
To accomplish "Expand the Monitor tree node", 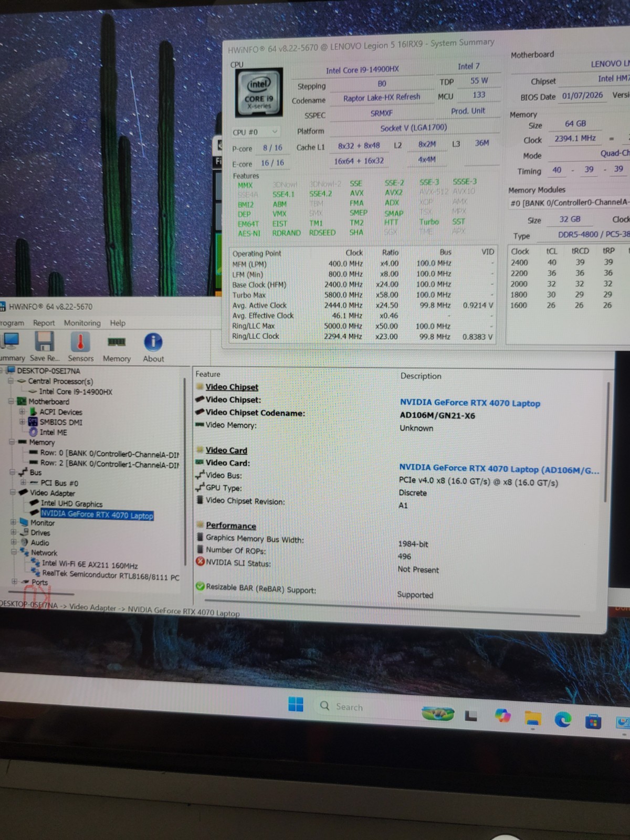I will (13, 522).
